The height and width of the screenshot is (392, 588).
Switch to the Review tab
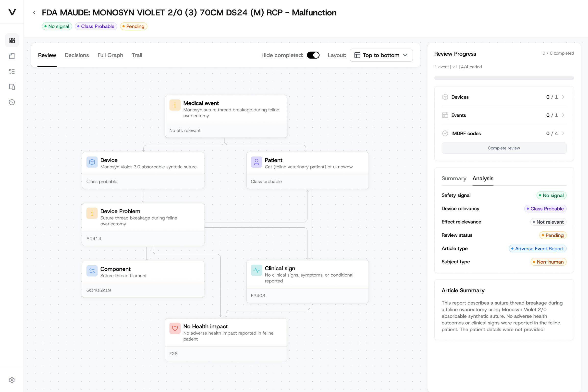[x=47, y=55]
